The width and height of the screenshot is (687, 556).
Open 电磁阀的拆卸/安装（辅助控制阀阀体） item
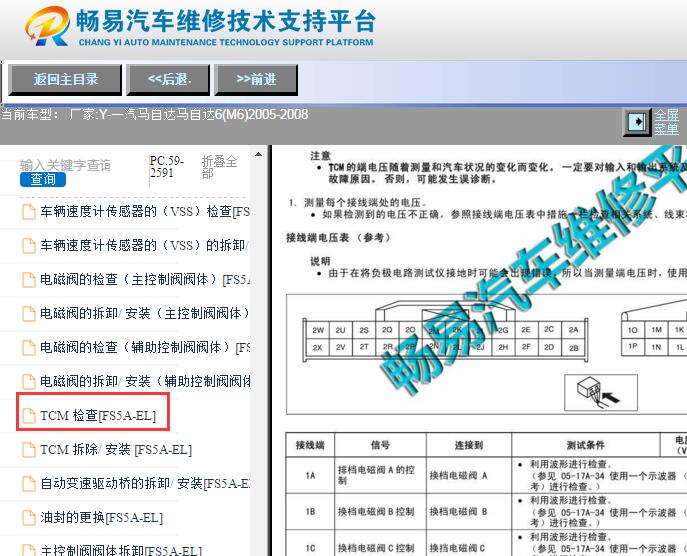click(x=145, y=381)
